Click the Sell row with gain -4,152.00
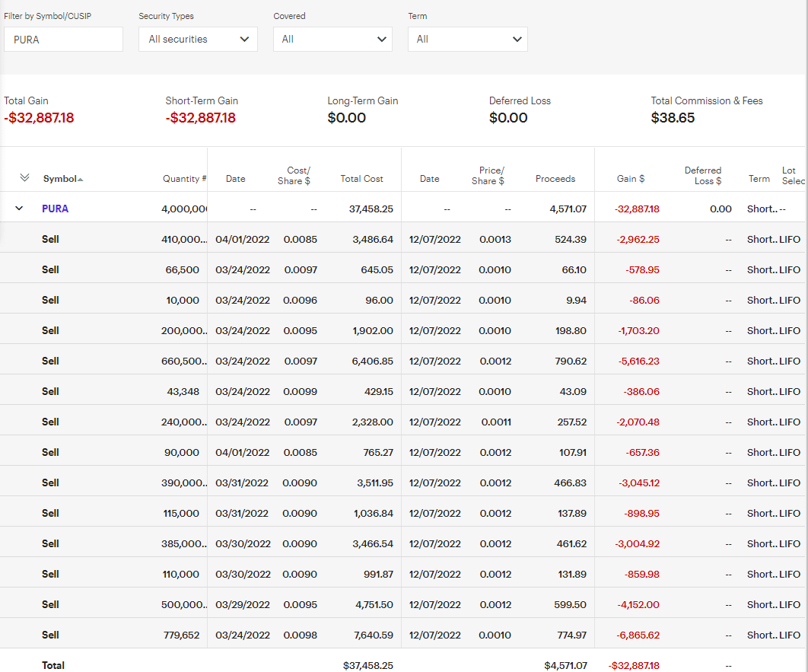 coord(50,604)
